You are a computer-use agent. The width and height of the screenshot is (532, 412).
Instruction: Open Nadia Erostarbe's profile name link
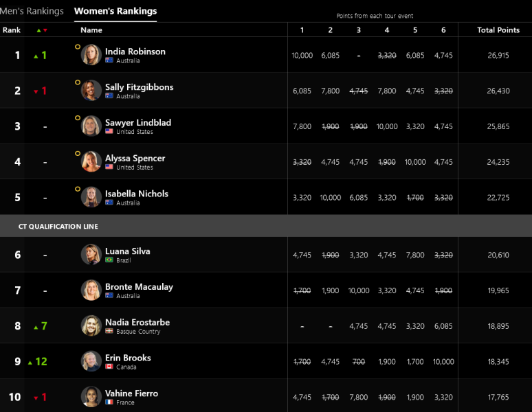tap(137, 322)
